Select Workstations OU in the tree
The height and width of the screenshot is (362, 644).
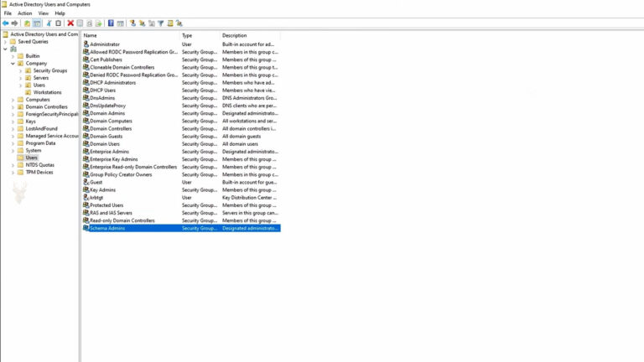tap(47, 92)
